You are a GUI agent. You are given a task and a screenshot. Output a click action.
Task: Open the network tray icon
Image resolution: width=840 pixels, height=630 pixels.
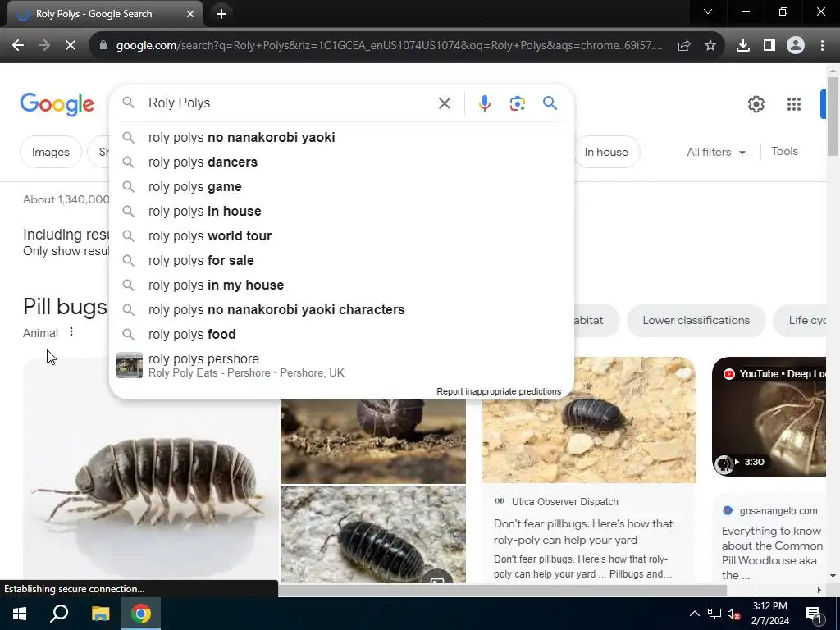pyautogui.click(x=714, y=614)
